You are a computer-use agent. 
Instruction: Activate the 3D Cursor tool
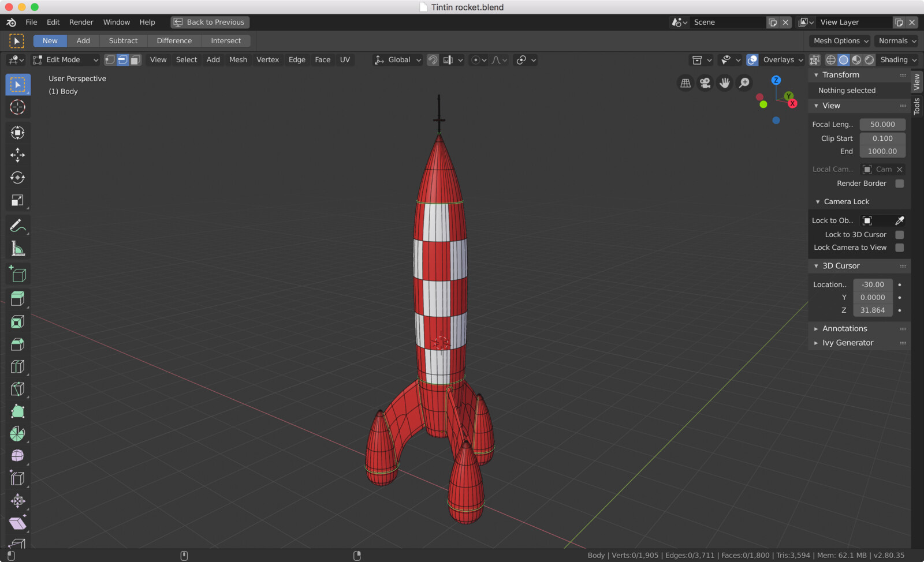(x=18, y=107)
